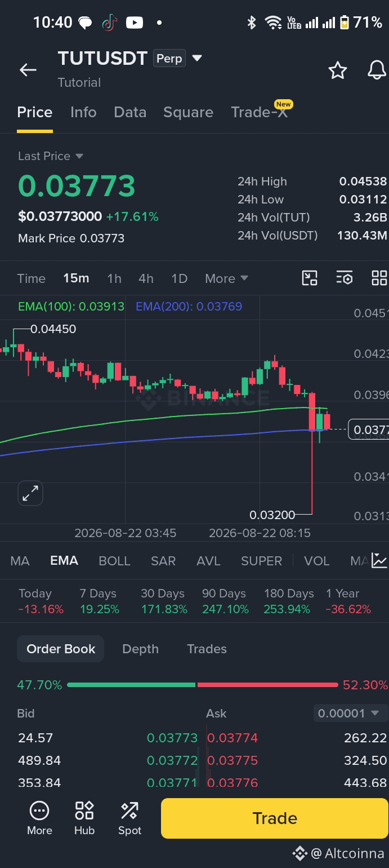Enable the SAR indicator
The height and width of the screenshot is (868, 389).
coord(163,561)
